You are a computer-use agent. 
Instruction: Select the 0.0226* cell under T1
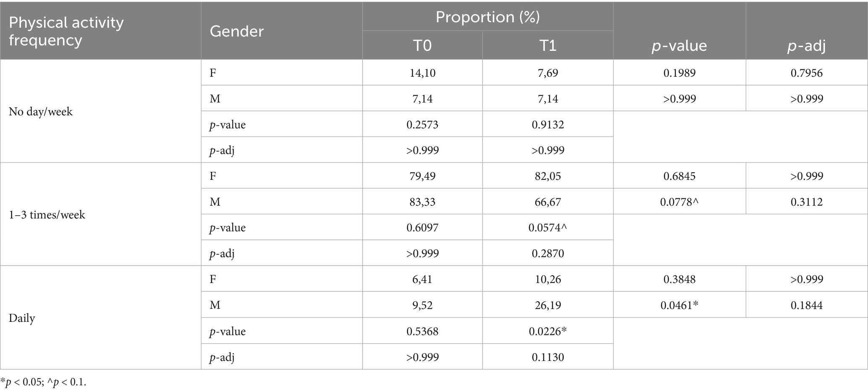coord(548,331)
